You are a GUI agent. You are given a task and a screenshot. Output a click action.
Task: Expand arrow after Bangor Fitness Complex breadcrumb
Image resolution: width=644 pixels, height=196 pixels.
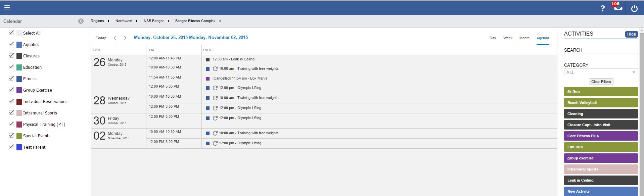click(x=220, y=21)
